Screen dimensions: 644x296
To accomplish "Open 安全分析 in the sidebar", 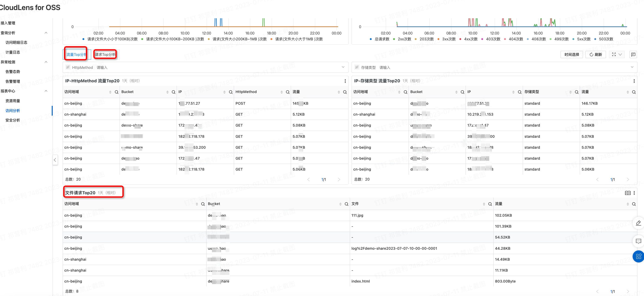I will [x=13, y=120].
